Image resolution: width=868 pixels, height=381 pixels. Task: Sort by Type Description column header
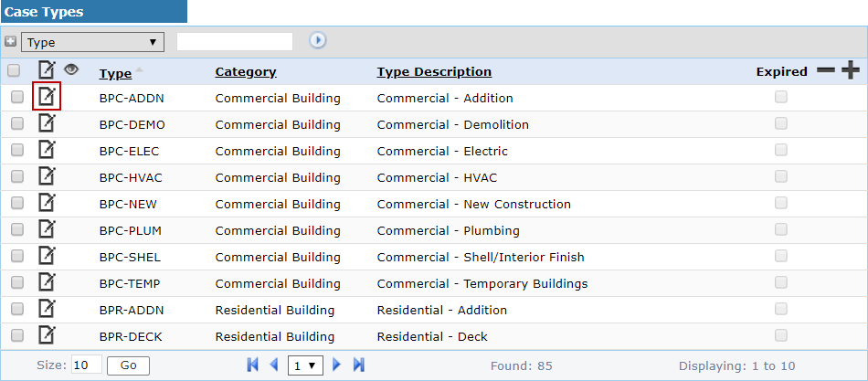tap(434, 71)
